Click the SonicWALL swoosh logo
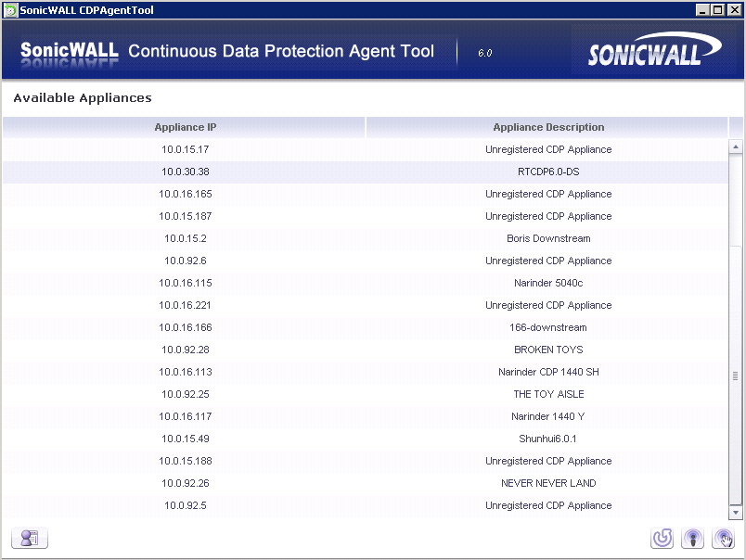The width and height of the screenshot is (746, 560). [x=655, y=49]
